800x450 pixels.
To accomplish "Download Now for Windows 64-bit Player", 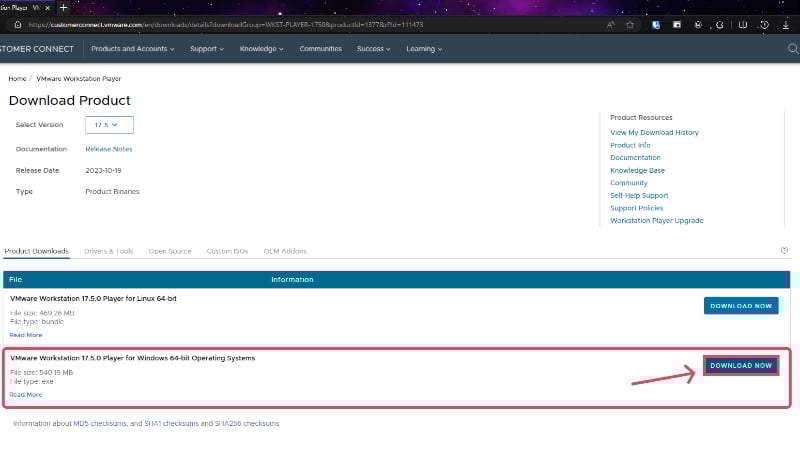I will [x=741, y=366].
